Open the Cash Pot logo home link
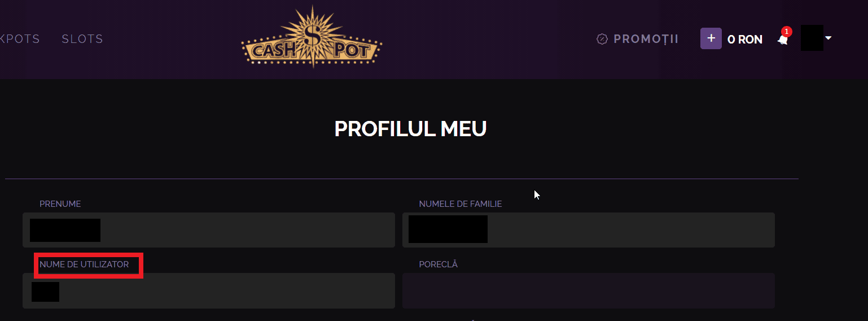868x321 pixels. click(312, 38)
